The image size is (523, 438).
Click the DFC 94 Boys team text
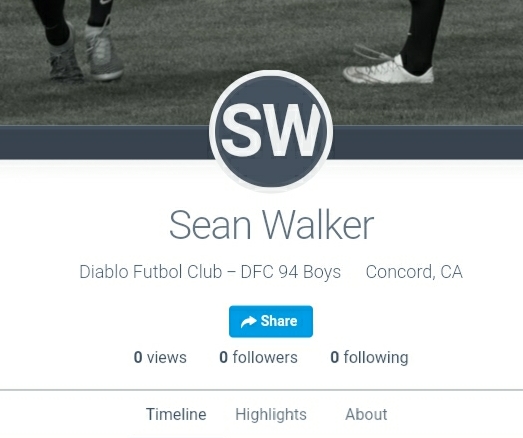point(291,272)
